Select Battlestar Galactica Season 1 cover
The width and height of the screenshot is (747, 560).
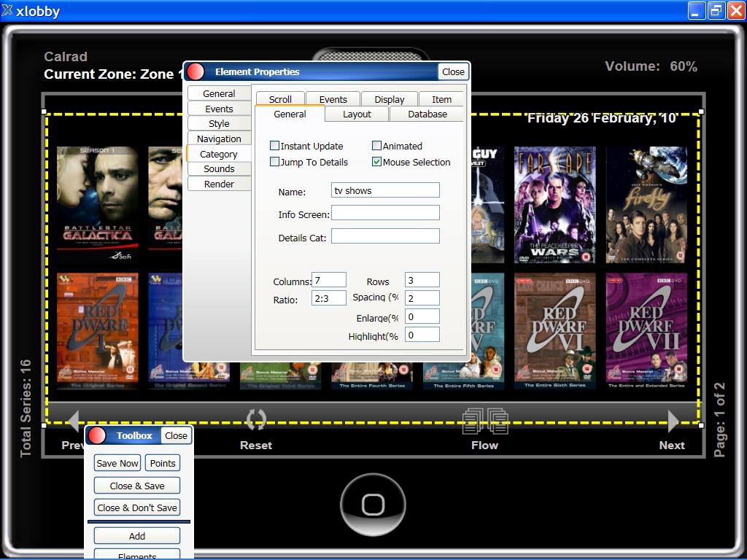(x=98, y=205)
